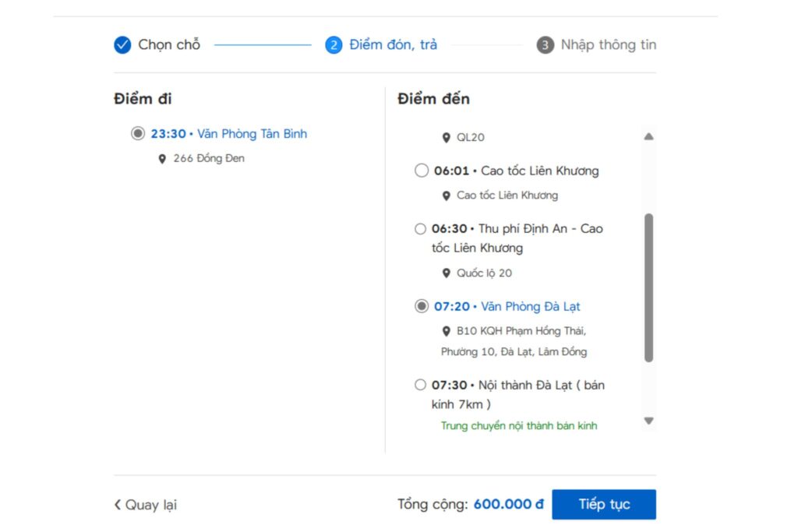Click the scroll down arrow in destination list
Screen dimensions: 798x532
click(x=648, y=421)
